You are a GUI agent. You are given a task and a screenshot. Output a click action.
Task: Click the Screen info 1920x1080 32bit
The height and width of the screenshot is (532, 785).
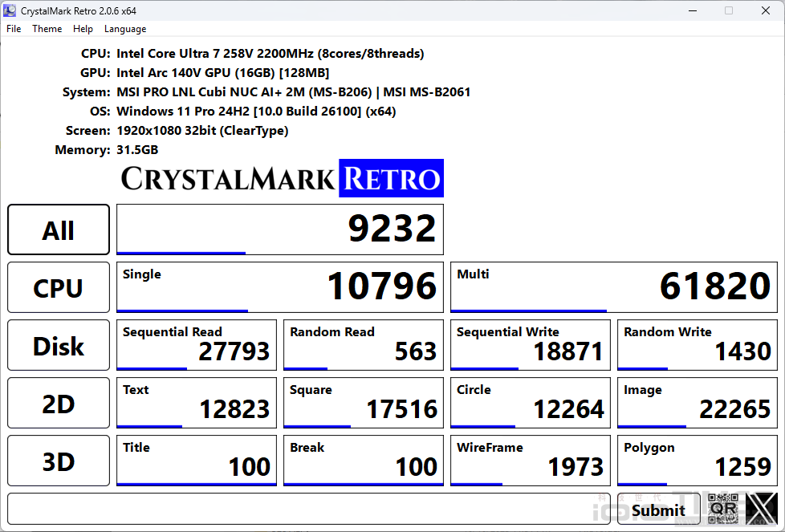point(202,131)
